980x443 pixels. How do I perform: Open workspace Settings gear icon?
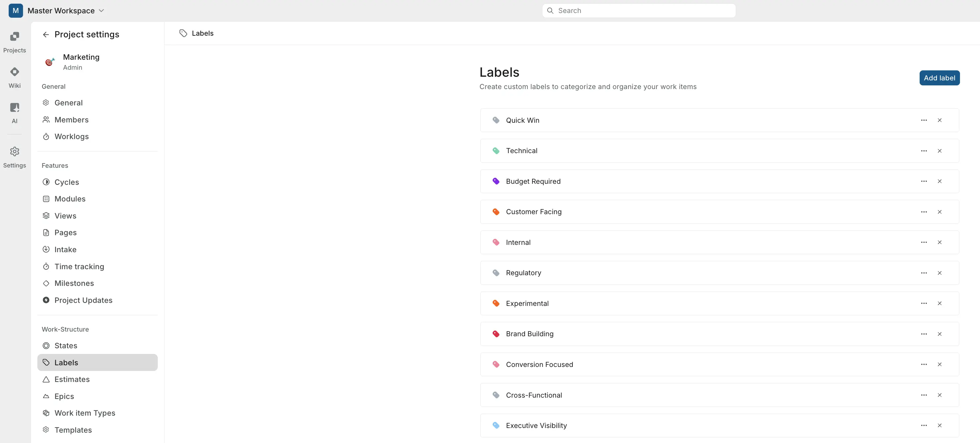click(x=14, y=151)
